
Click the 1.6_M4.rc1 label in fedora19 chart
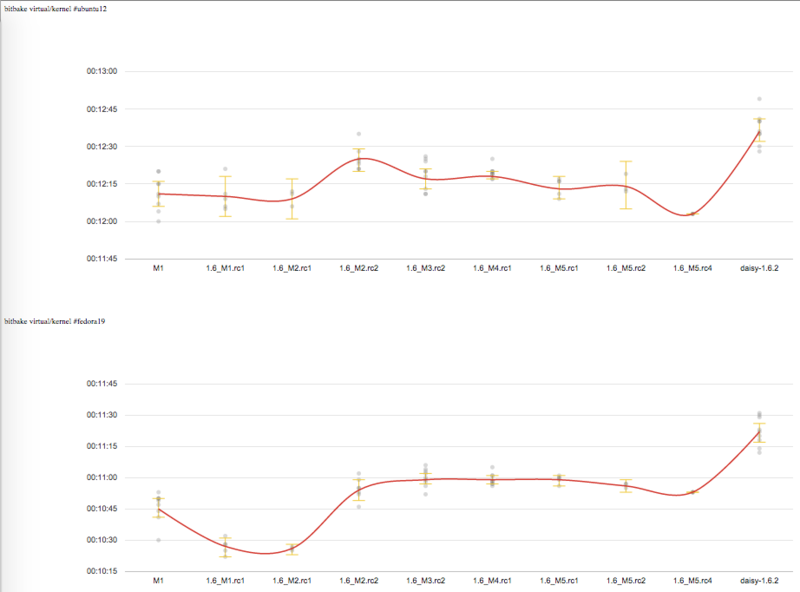pyautogui.click(x=492, y=580)
